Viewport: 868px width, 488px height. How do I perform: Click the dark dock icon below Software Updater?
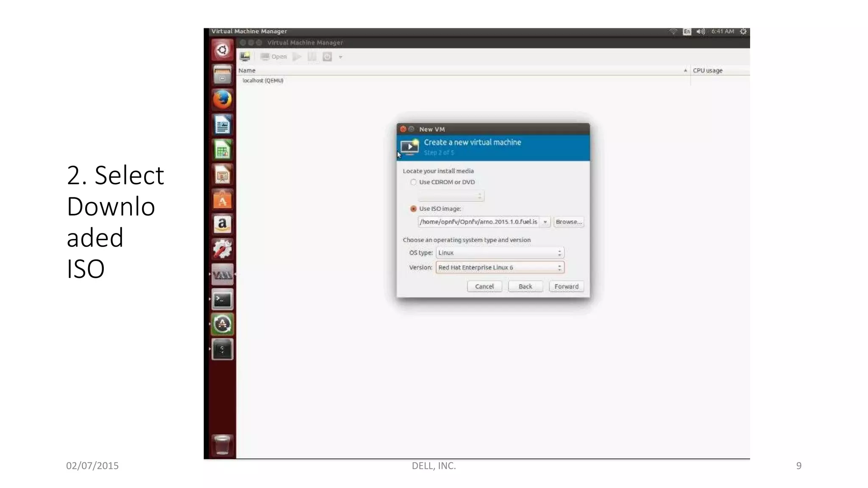tap(222, 349)
